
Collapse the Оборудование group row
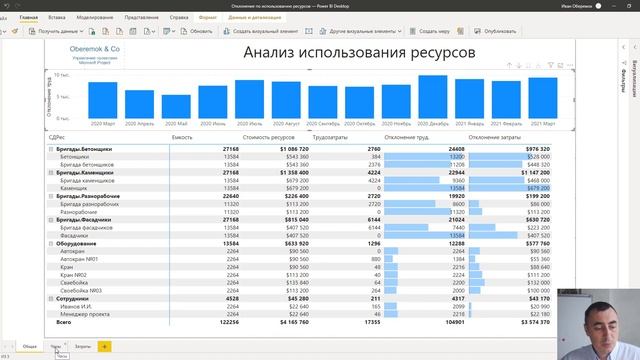click(x=51, y=244)
